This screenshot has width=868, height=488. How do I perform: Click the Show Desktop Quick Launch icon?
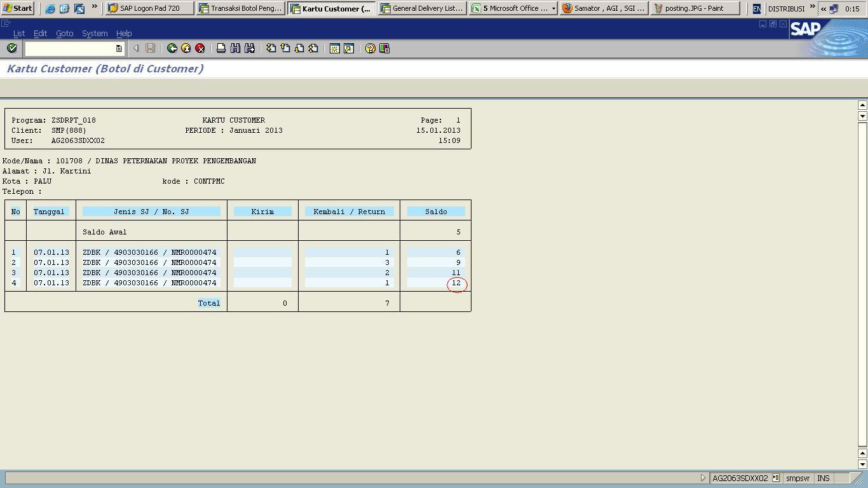click(79, 9)
